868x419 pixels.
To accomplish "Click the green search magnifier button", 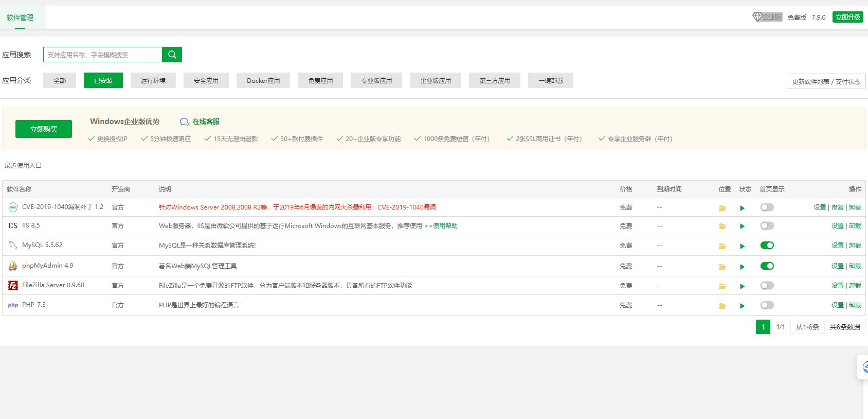I will click(x=172, y=55).
